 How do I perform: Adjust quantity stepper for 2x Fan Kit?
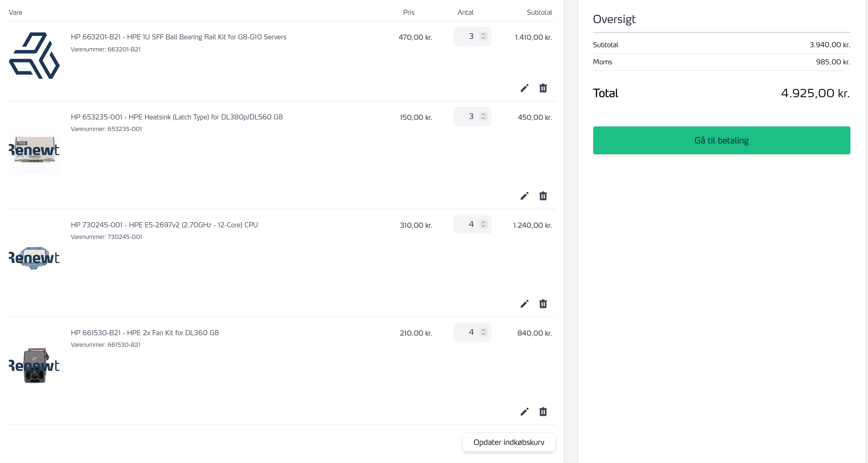[483, 332]
